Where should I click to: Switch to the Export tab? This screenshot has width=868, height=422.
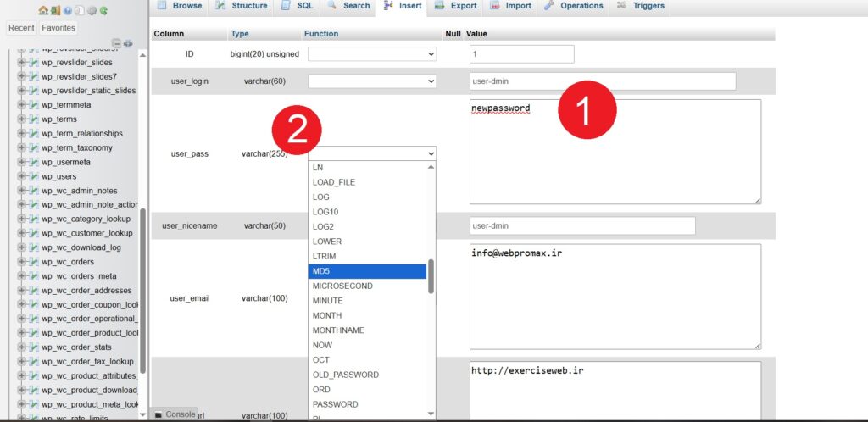(x=455, y=6)
